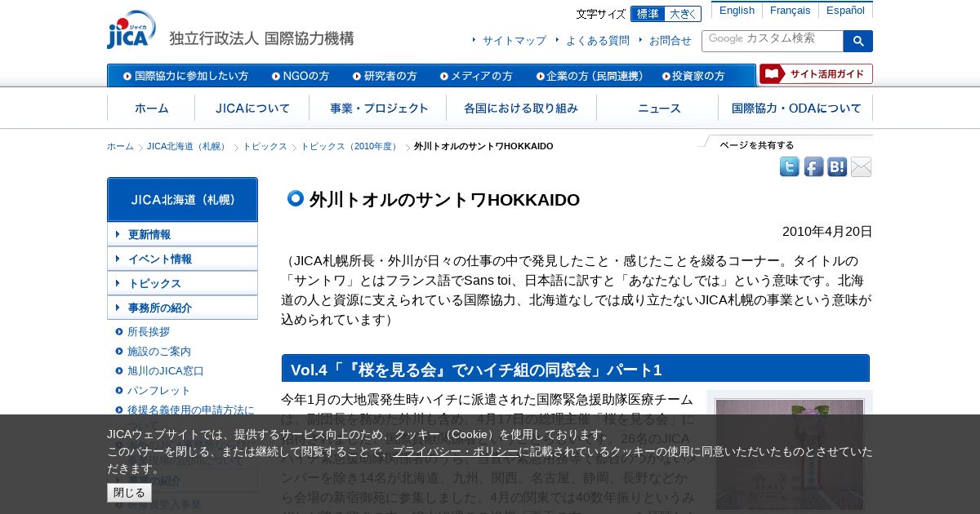
Task: Close the cookie banner with 閉じる
Action: click(x=129, y=493)
